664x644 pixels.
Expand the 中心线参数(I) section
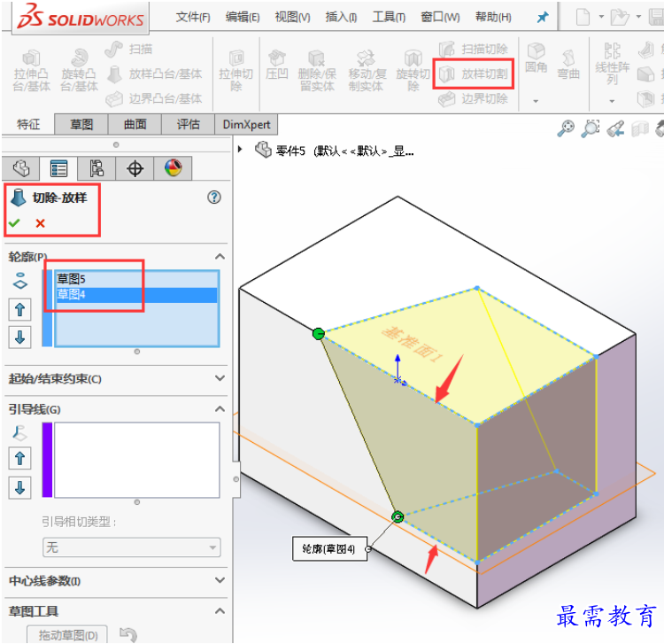[x=220, y=580]
